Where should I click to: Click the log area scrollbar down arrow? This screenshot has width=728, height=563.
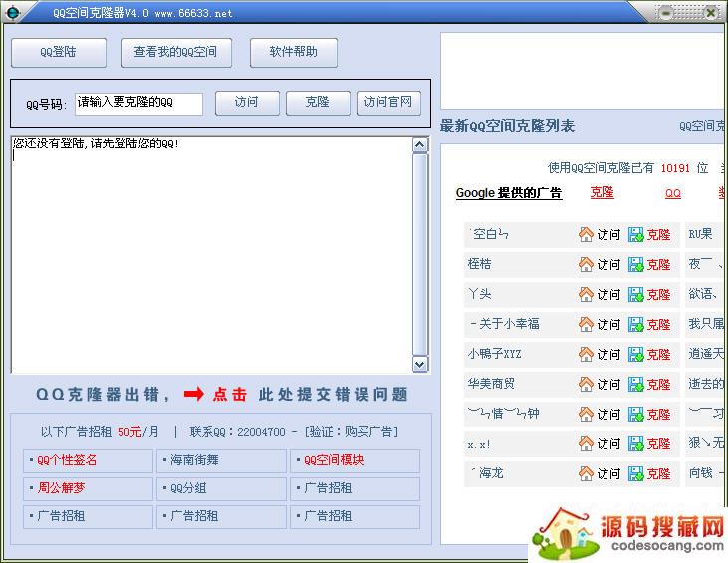[420, 365]
